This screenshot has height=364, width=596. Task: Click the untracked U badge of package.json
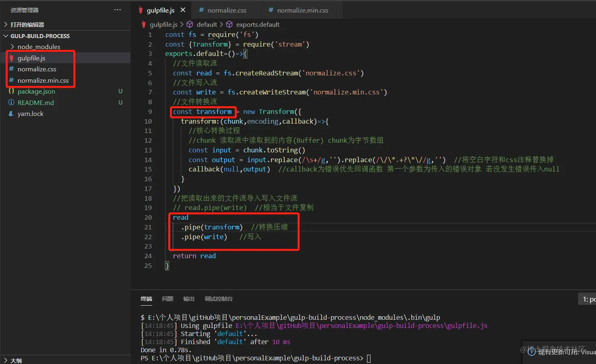(x=120, y=91)
